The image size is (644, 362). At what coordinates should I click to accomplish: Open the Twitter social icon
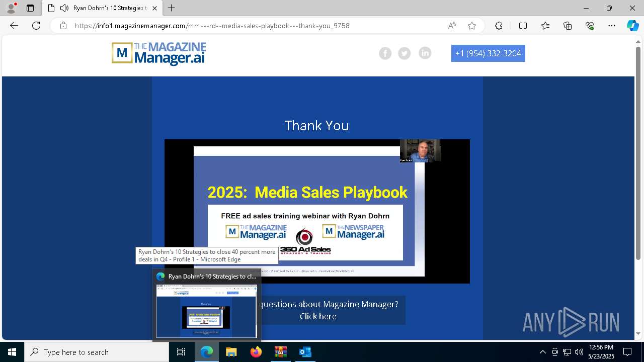click(405, 53)
